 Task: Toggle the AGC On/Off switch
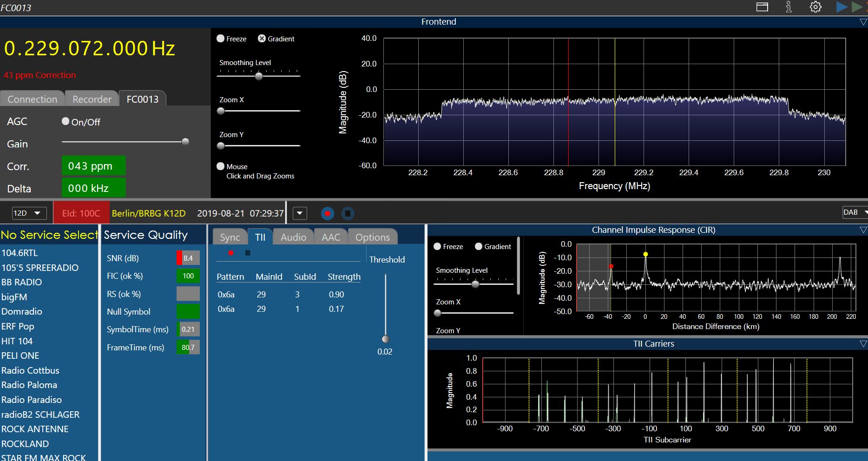tap(66, 121)
